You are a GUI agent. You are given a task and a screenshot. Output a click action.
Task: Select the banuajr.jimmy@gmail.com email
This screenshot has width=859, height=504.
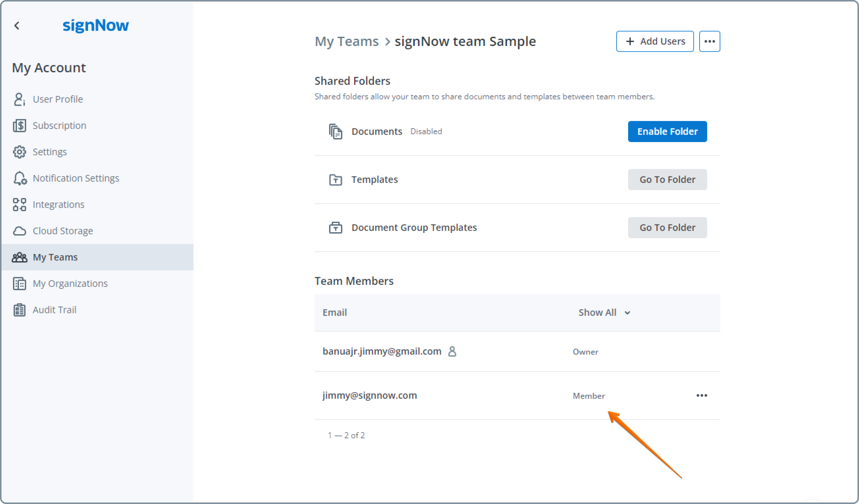coord(382,351)
